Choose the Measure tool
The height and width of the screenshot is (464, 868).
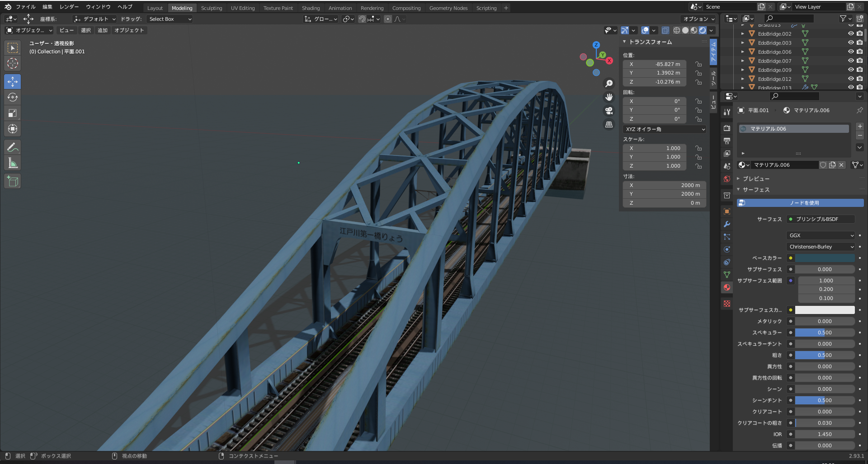tap(13, 163)
